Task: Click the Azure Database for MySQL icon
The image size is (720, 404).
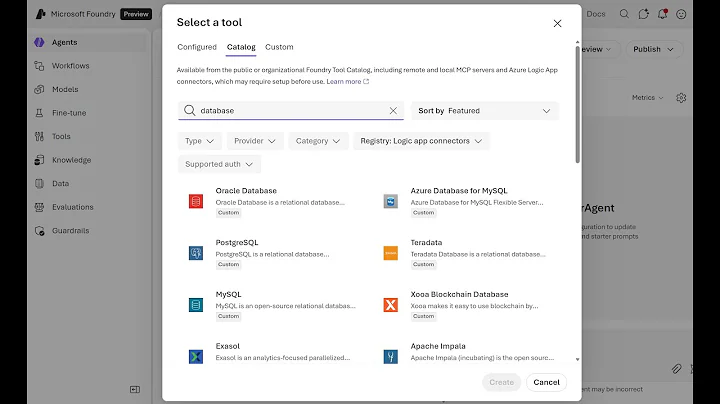Action: (x=391, y=201)
